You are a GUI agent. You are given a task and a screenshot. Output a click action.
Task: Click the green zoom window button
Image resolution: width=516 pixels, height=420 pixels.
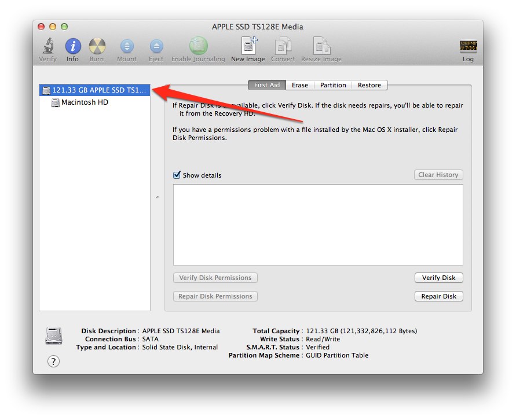click(64, 27)
